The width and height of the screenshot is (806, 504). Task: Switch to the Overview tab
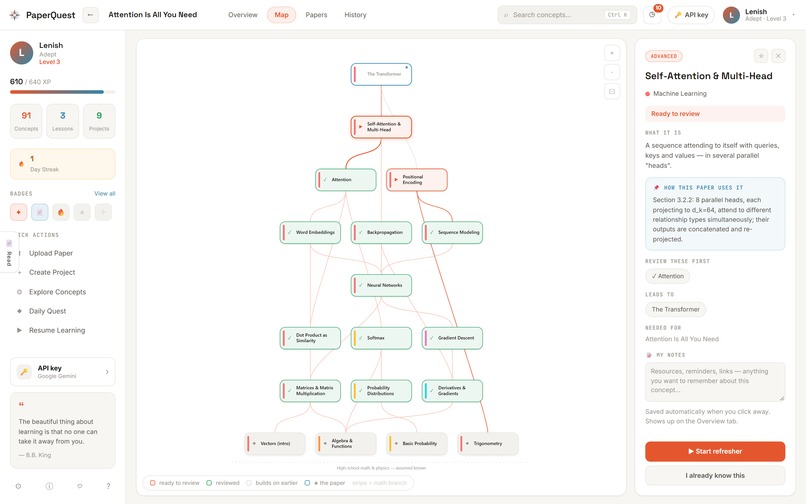pyautogui.click(x=243, y=15)
